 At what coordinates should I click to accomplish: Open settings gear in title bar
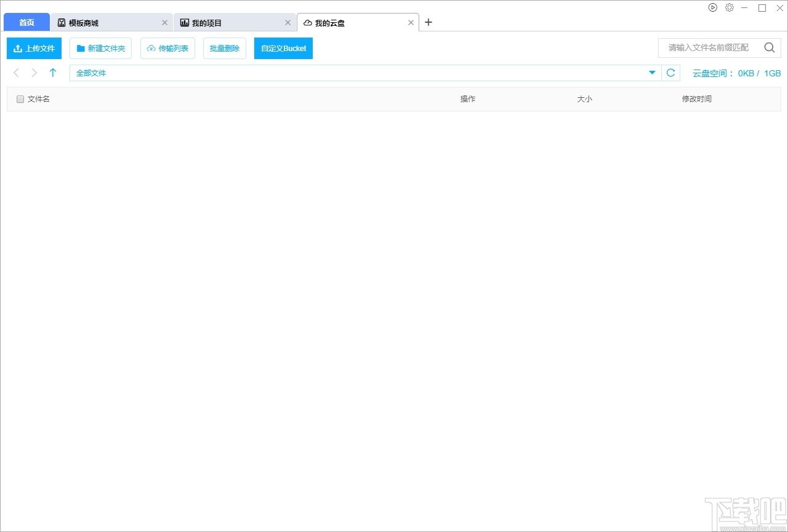(x=730, y=7)
